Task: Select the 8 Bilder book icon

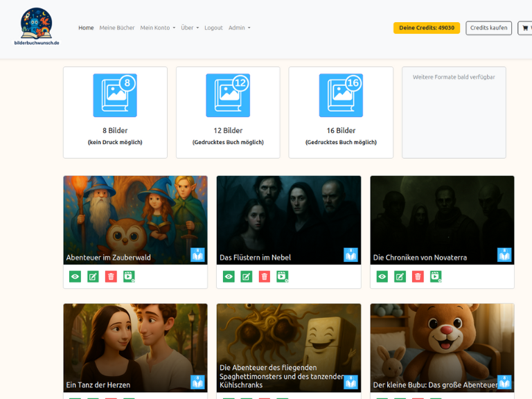Action: coord(115,96)
